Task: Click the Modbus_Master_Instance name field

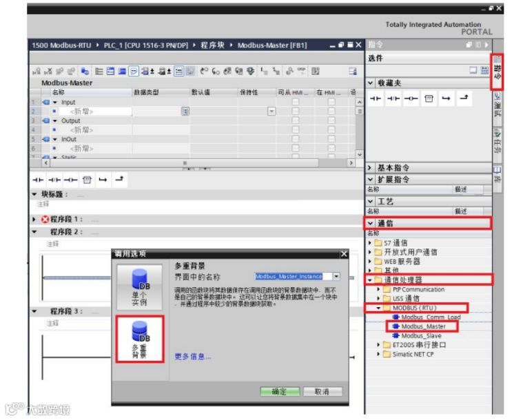Action: coord(293,276)
